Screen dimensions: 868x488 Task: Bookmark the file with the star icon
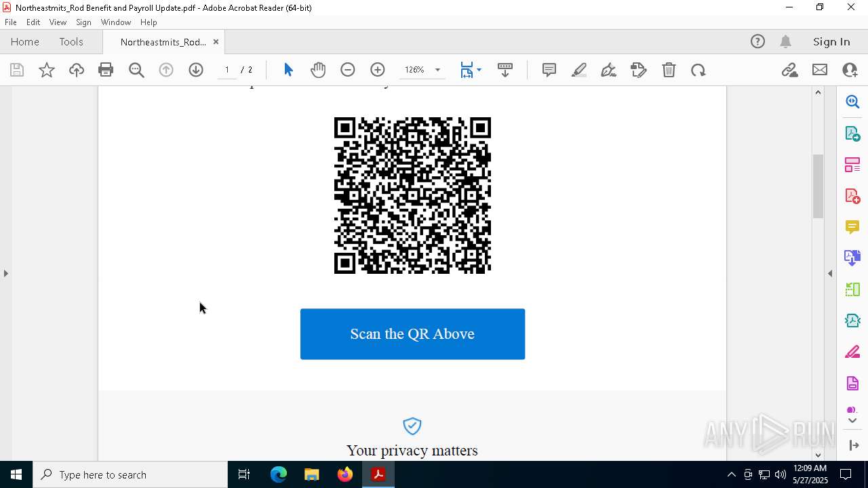coord(47,70)
